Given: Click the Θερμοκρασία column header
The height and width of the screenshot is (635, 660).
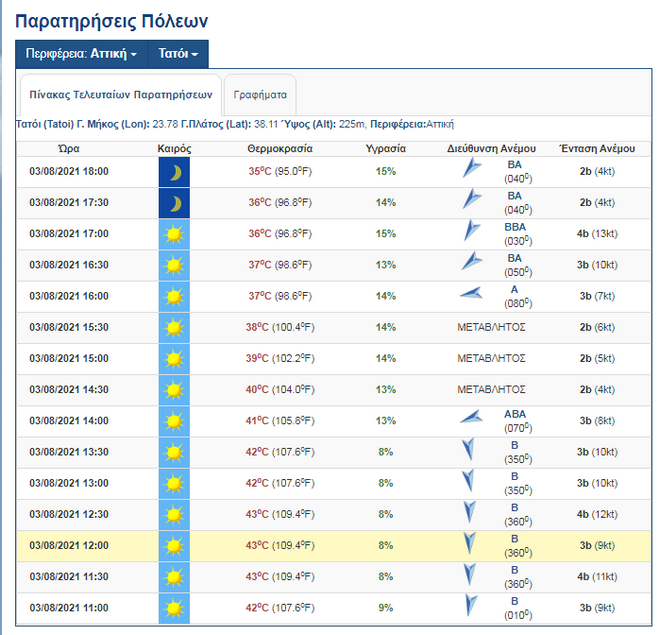Looking at the screenshot, I should (x=280, y=148).
